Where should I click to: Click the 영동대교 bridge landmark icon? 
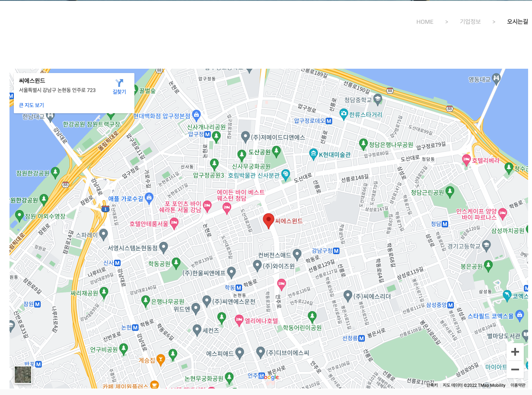click(496, 79)
